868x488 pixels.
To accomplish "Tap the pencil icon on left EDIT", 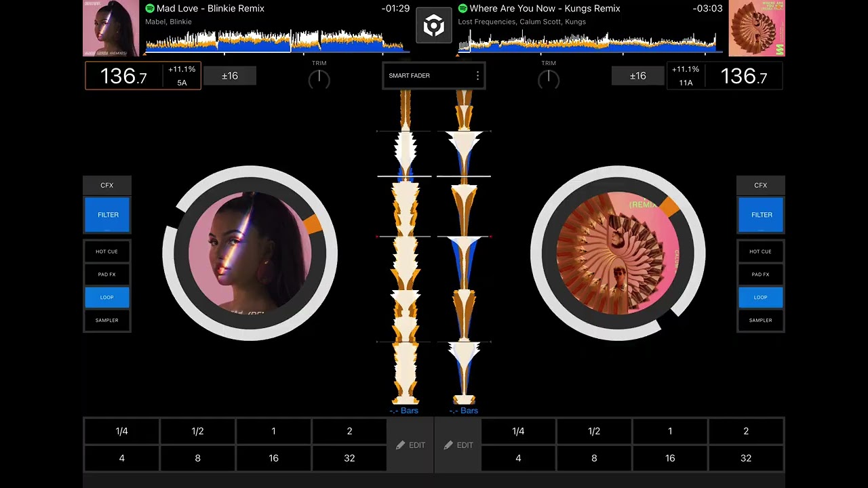I will (400, 445).
